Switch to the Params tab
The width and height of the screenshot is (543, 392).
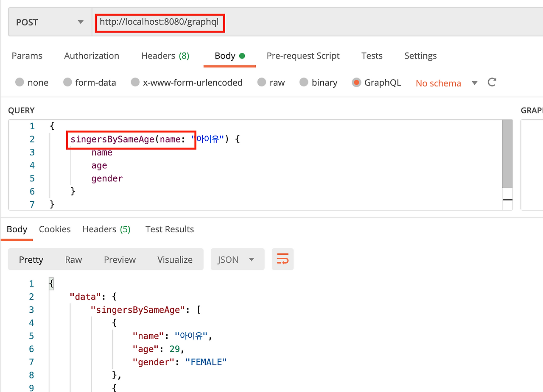point(27,56)
